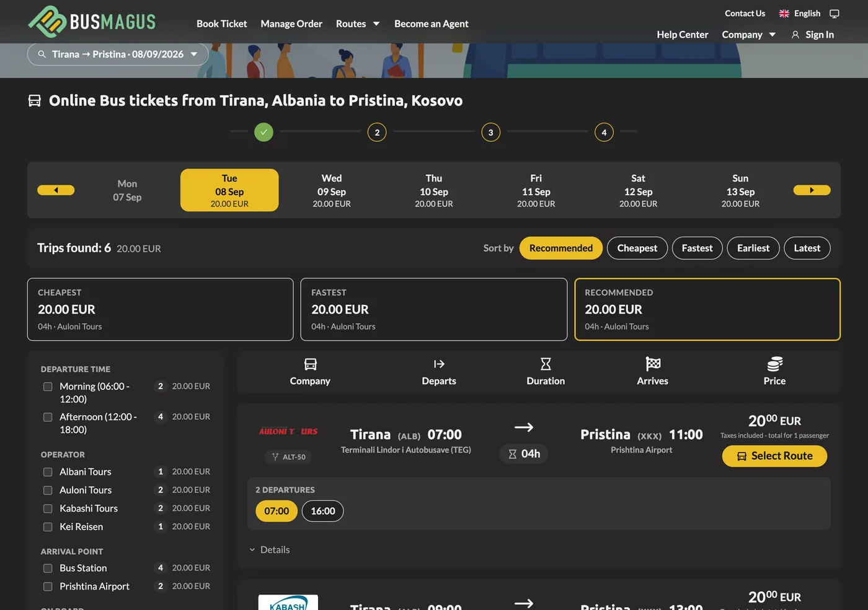Open the Book Ticket menu item
Image resolution: width=868 pixels, height=610 pixels.
pos(221,24)
